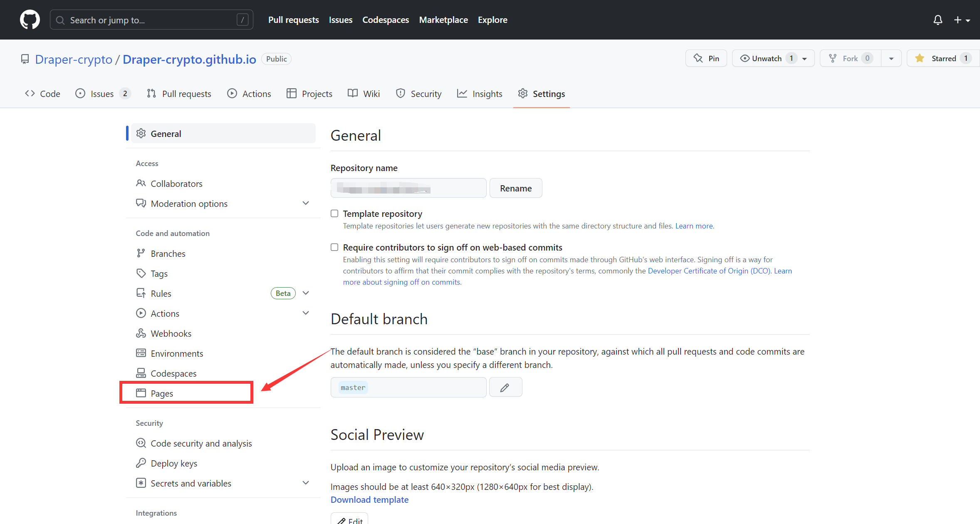
Task: Open Webhooks in settings sidebar
Action: pos(171,333)
